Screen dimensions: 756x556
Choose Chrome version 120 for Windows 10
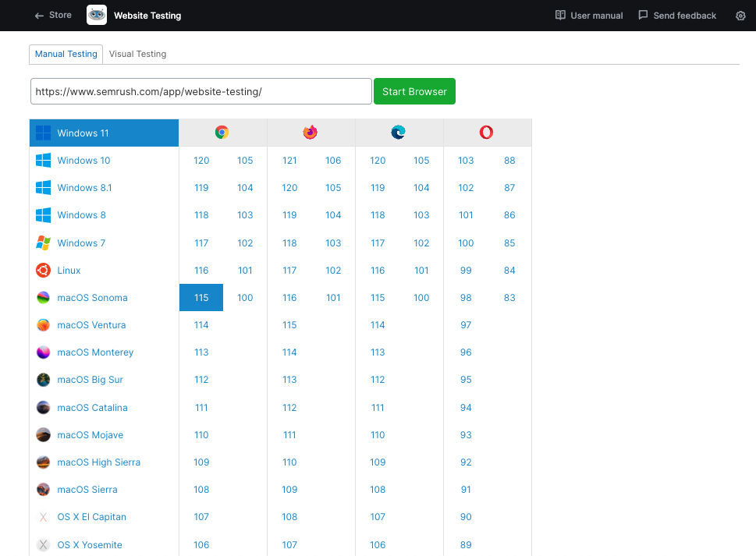pyautogui.click(x=201, y=160)
